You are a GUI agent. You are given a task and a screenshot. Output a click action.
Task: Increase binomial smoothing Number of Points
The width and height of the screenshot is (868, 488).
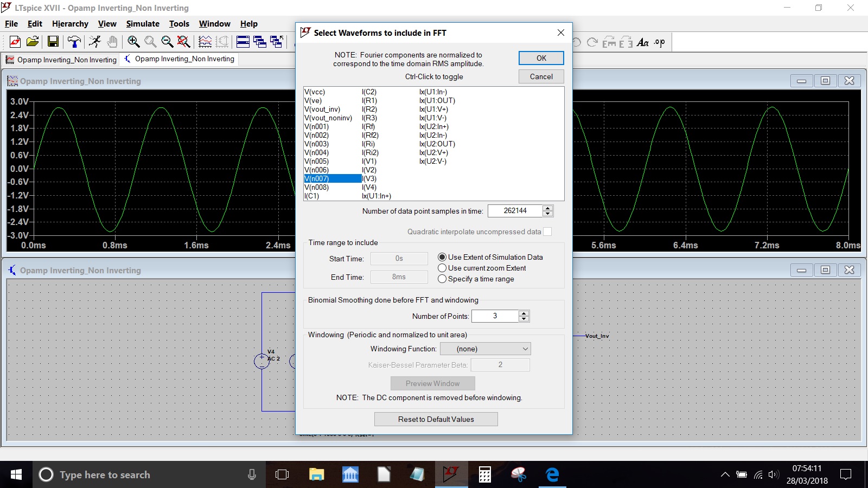(x=524, y=313)
